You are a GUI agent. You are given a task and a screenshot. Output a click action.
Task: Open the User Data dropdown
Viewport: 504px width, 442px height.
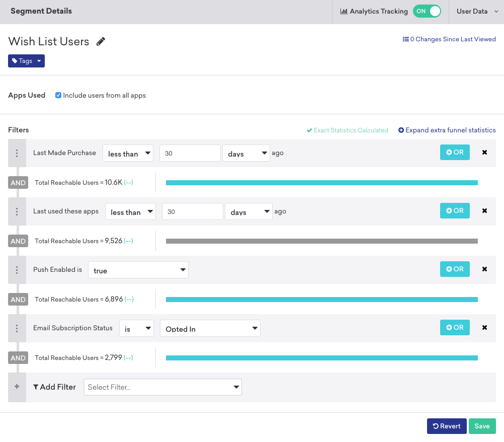click(x=477, y=11)
